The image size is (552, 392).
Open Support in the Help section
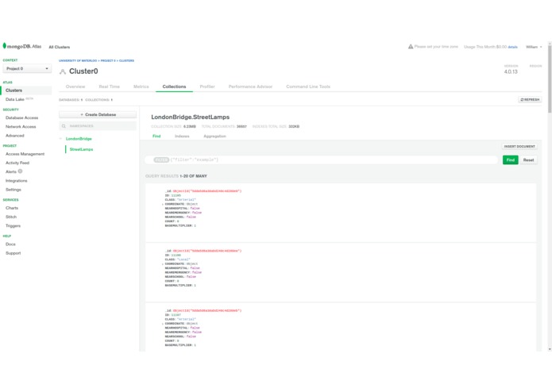(x=13, y=253)
